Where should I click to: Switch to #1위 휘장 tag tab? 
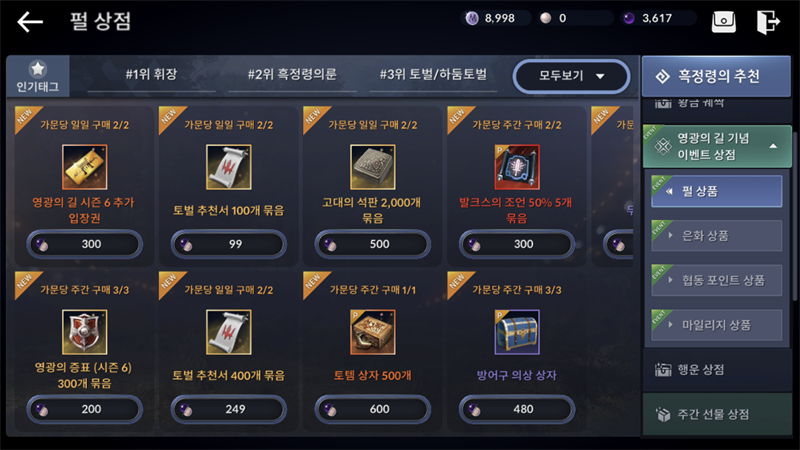[152, 74]
